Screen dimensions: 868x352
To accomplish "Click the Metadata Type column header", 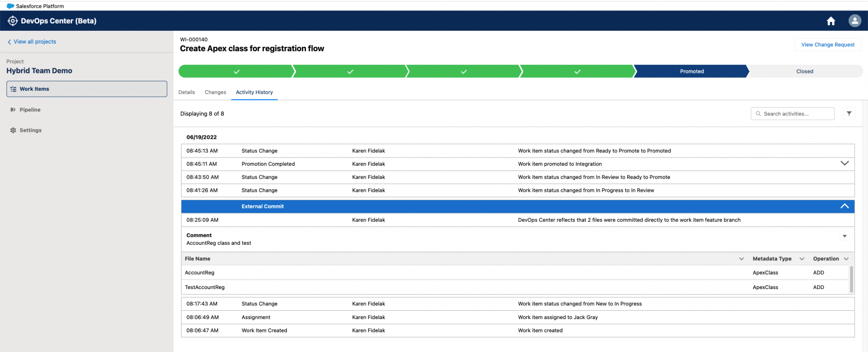I will 772,259.
